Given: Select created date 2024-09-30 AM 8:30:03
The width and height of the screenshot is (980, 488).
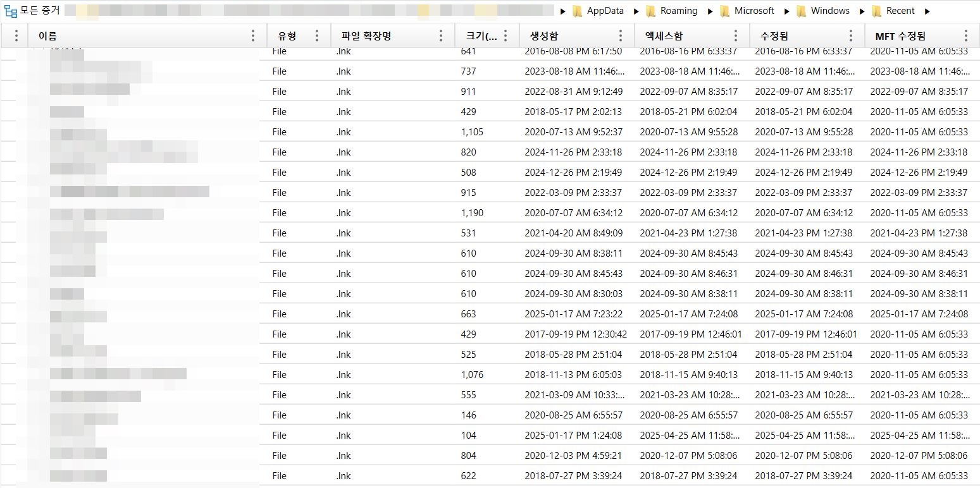Looking at the screenshot, I should coord(573,294).
